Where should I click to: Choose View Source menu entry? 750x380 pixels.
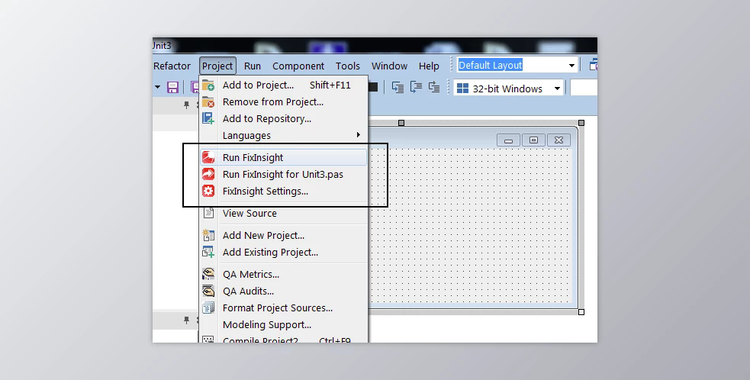pyautogui.click(x=284, y=213)
